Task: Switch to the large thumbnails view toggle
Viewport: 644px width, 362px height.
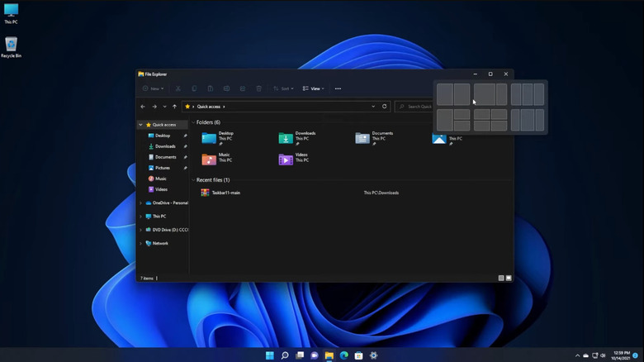Action: tap(509, 279)
